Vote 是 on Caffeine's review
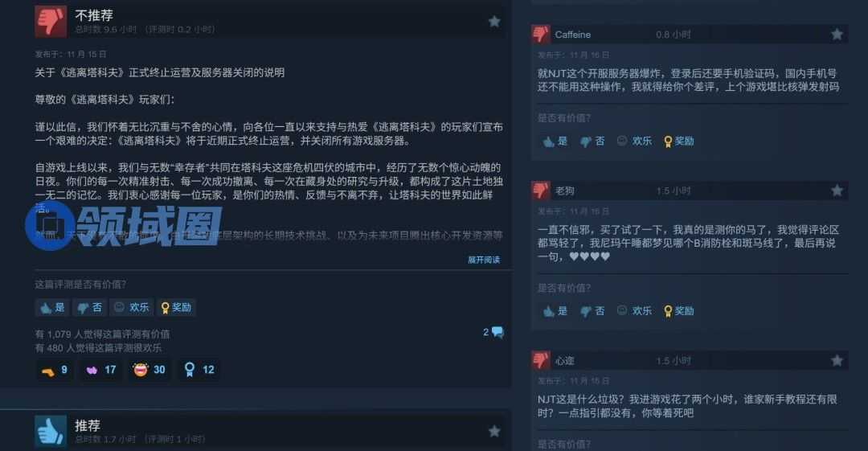868x451 pixels. (x=555, y=141)
